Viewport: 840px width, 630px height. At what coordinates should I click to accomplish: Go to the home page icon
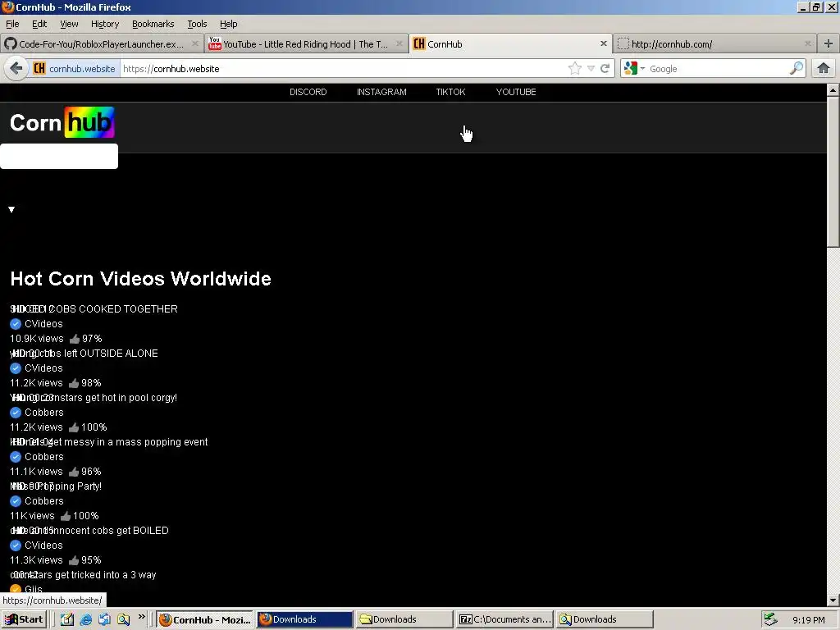tap(824, 68)
